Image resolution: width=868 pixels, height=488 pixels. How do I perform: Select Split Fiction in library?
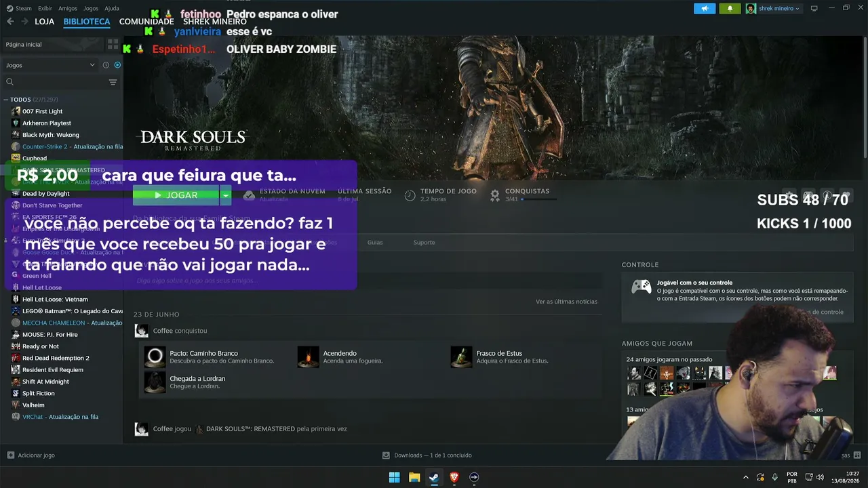[x=39, y=393]
